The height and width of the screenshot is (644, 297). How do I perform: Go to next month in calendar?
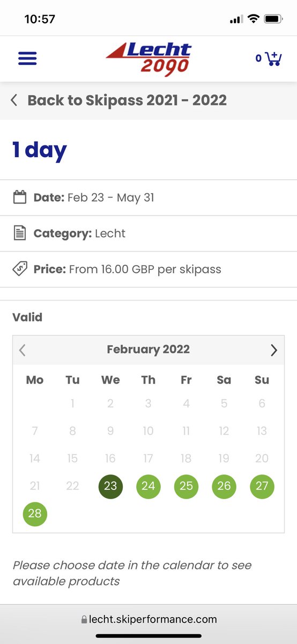point(274,350)
